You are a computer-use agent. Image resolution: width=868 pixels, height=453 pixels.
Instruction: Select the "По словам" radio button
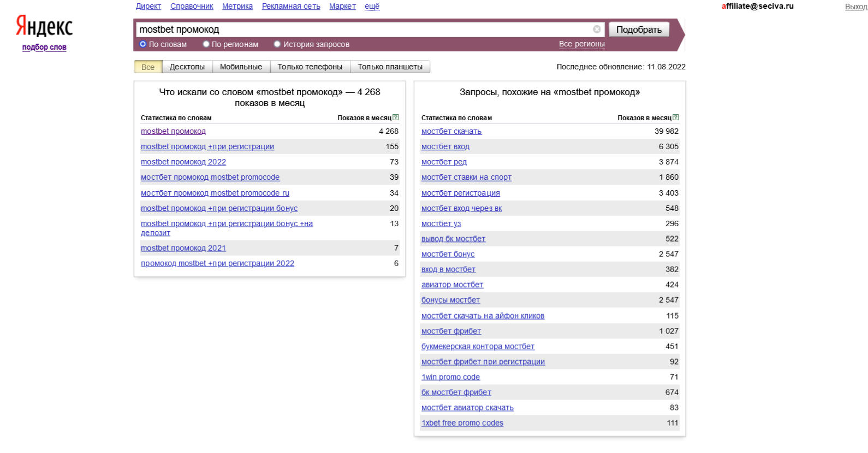click(143, 44)
